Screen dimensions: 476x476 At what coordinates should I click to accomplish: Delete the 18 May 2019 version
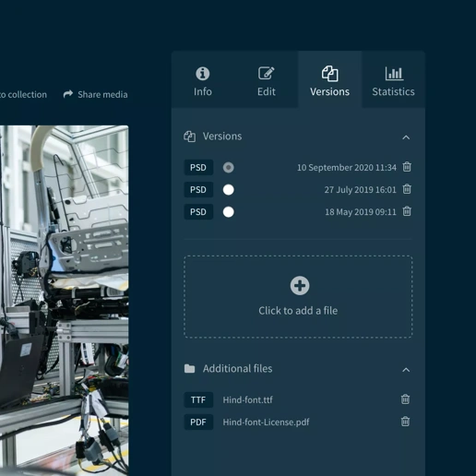click(x=407, y=211)
